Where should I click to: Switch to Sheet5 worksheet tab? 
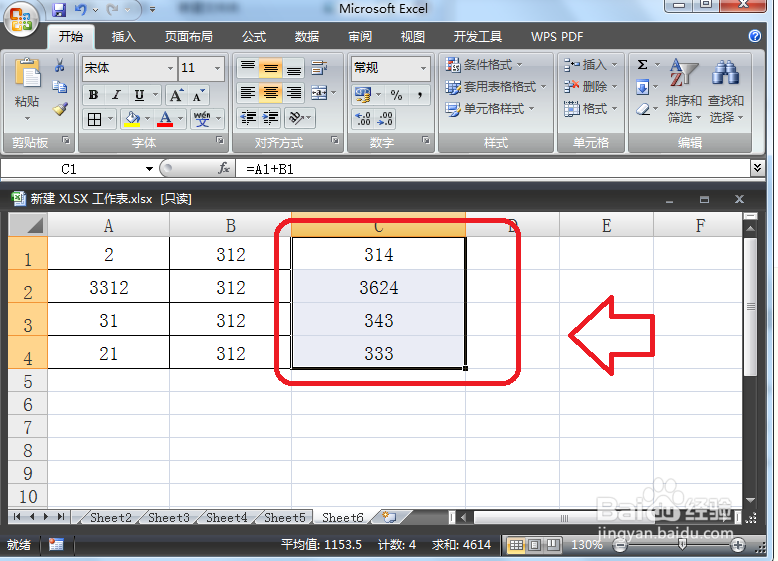pos(284,517)
